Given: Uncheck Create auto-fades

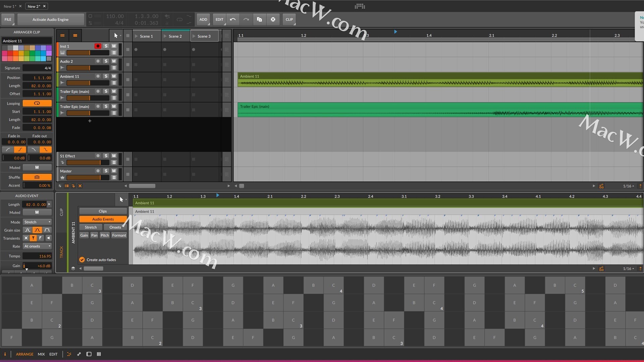Looking at the screenshot, I should (x=82, y=260).
